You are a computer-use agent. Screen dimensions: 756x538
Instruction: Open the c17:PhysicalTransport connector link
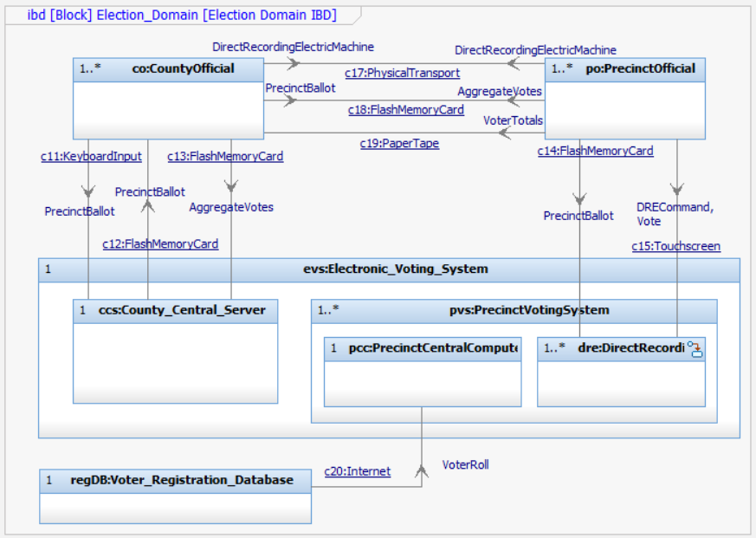point(402,73)
